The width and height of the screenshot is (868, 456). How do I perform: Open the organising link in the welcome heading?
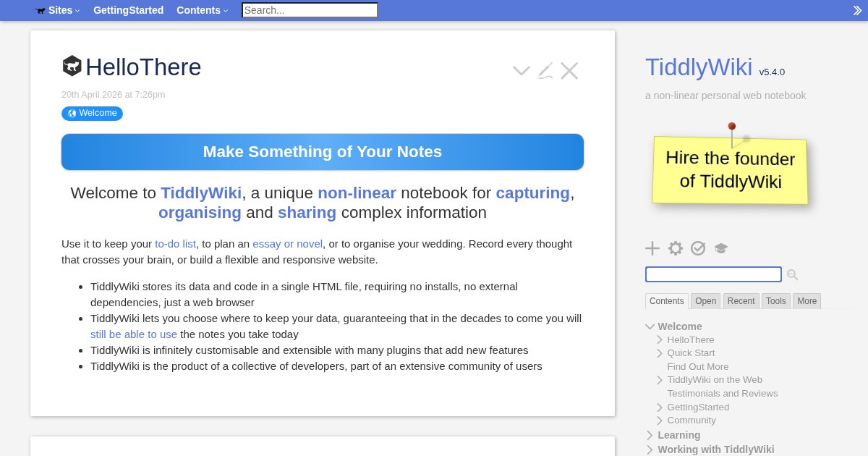point(200,213)
